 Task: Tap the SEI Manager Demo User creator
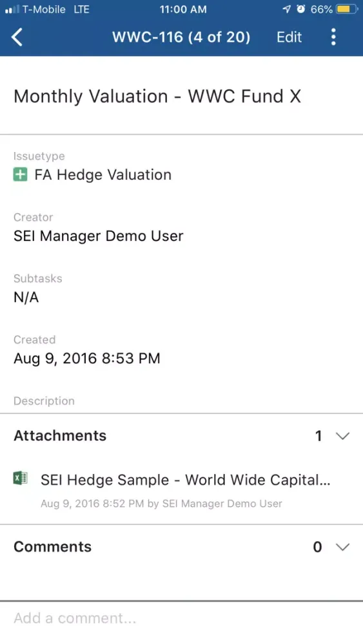point(99,236)
